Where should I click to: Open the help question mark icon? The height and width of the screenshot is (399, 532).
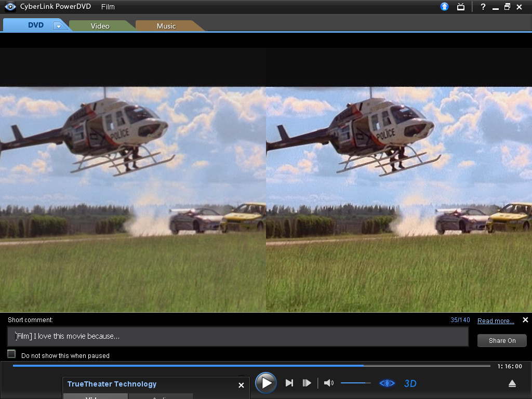pos(483,7)
